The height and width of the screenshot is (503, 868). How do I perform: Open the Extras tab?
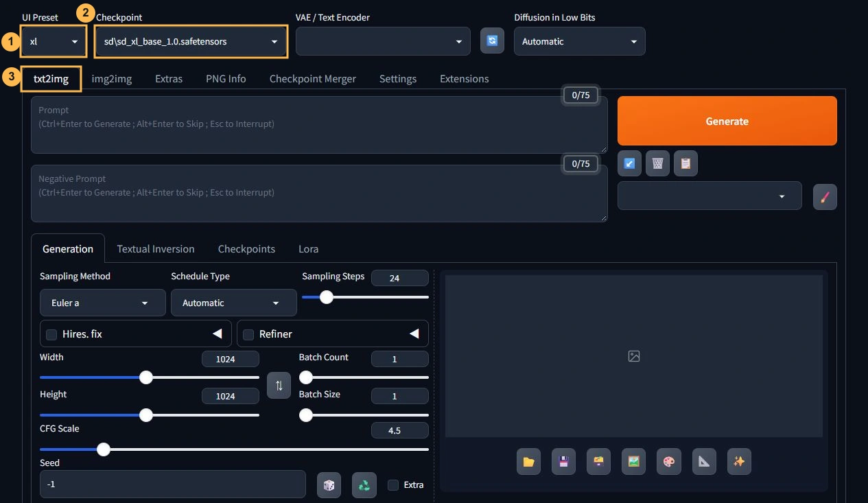pos(169,78)
